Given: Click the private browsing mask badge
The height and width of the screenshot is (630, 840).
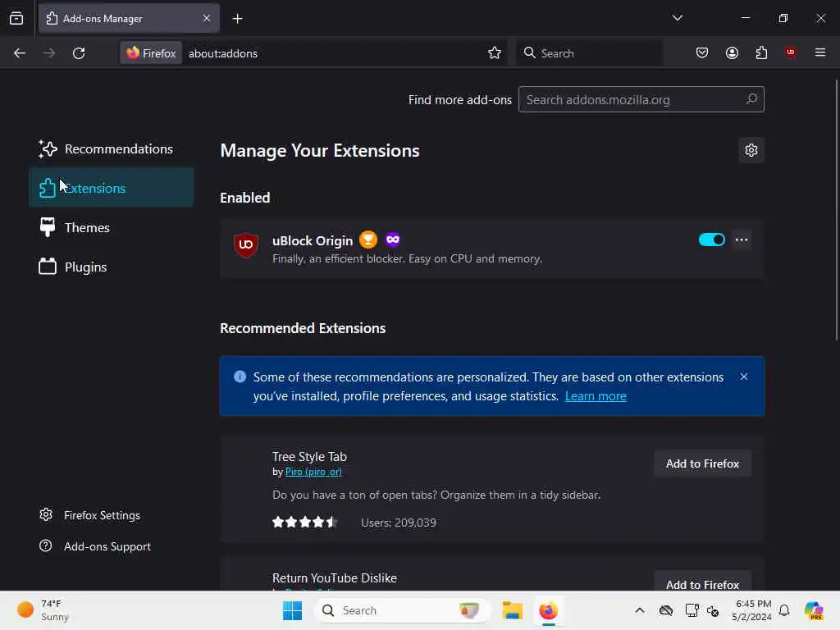Looking at the screenshot, I should click(393, 240).
